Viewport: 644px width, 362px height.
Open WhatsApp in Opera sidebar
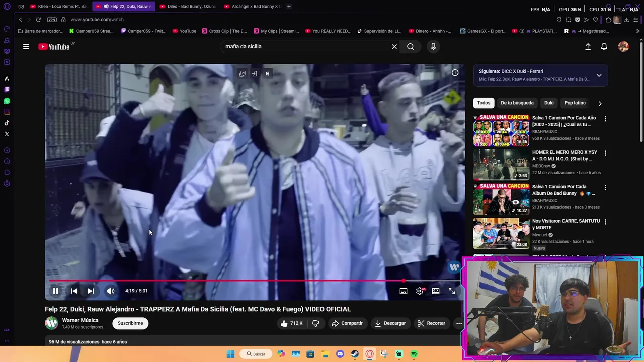click(7, 101)
